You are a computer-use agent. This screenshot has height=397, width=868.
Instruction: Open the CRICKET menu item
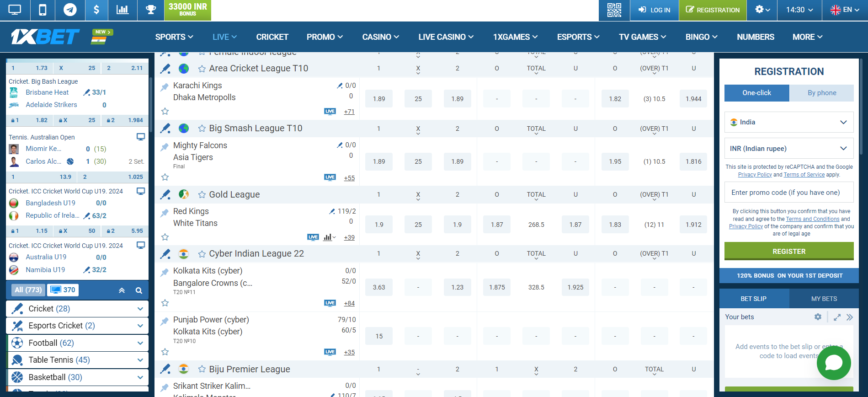(x=272, y=37)
